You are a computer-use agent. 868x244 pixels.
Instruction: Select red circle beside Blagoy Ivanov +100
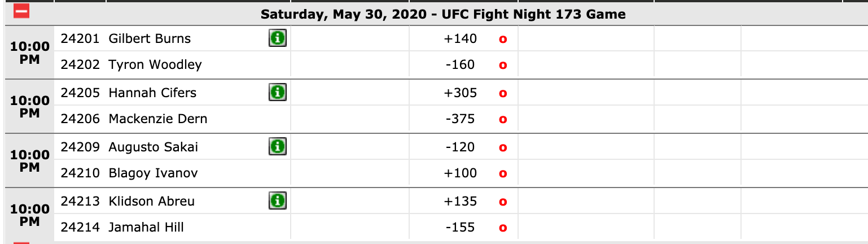[x=502, y=174]
